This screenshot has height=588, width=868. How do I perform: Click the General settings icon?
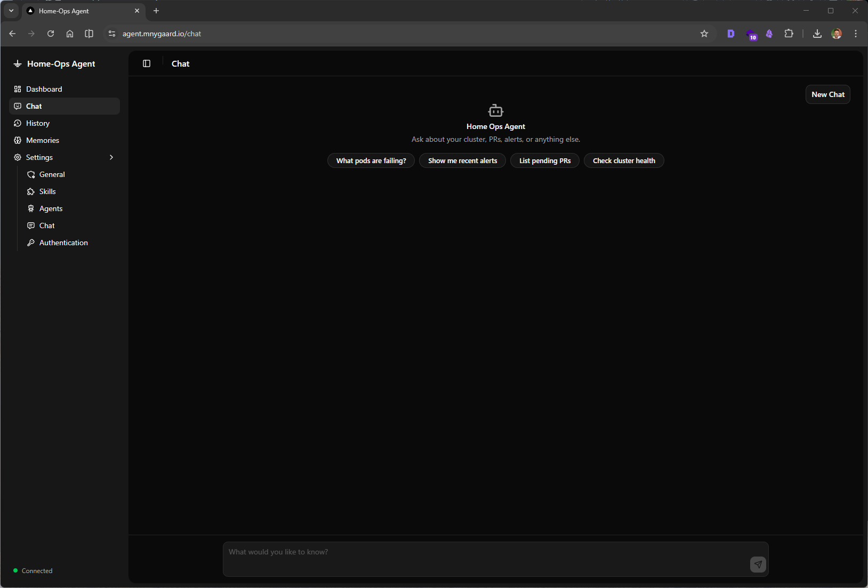point(31,174)
